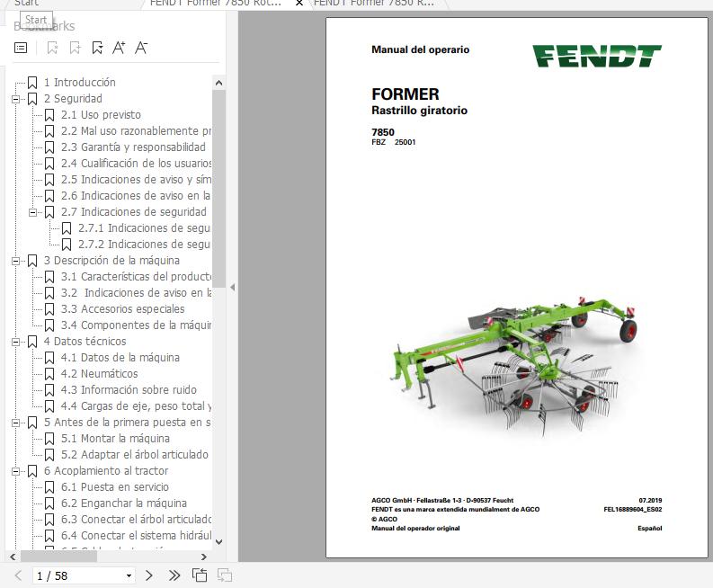The height and width of the screenshot is (588, 713).
Task: Switch to the second FENDT Former 7850 tab
Action: tap(374, 4)
